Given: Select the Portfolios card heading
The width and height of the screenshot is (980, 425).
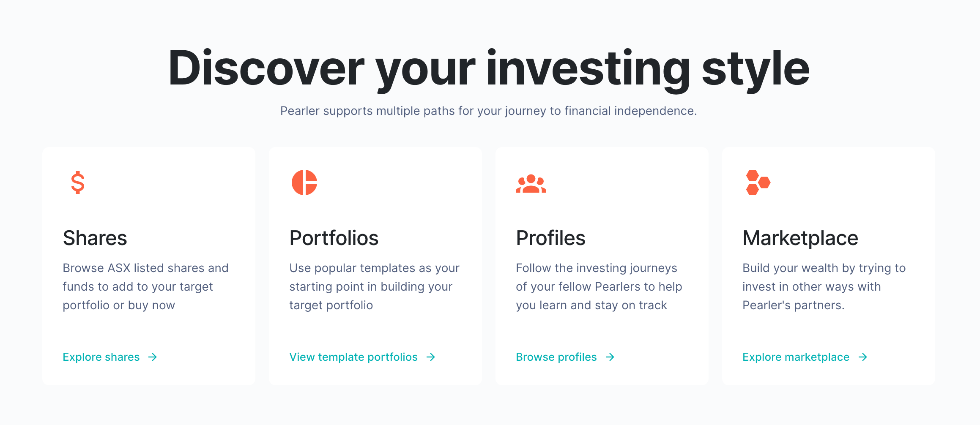Looking at the screenshot, I should pyautogui.click(x=334, y=238).
